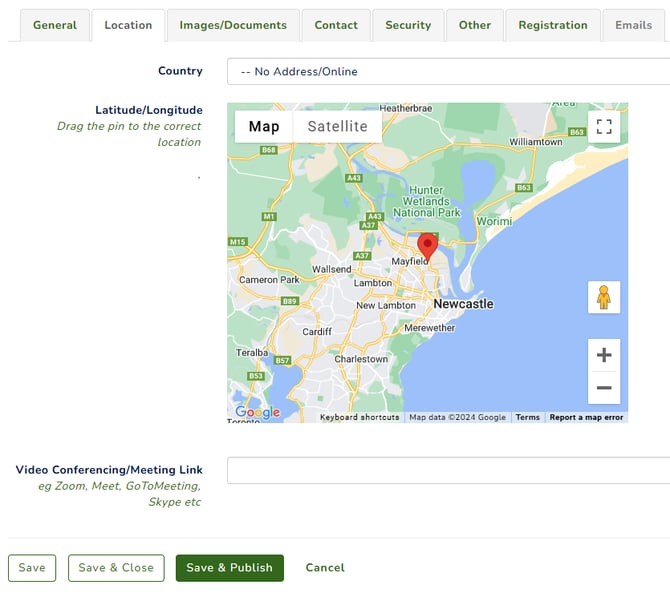Click the B57 road shield on the map
The image size is (670, 597).
pyautogui.click(x=282, y=360)
